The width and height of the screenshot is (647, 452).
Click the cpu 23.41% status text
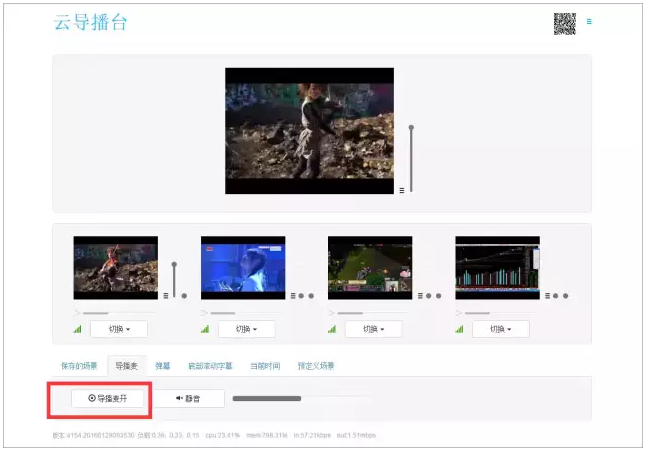point(222,435)
